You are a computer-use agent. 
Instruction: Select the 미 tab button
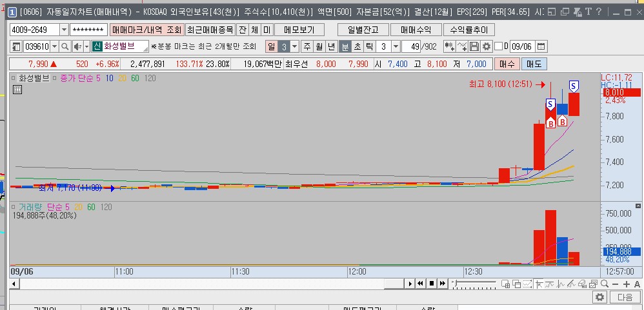point(267,30)
